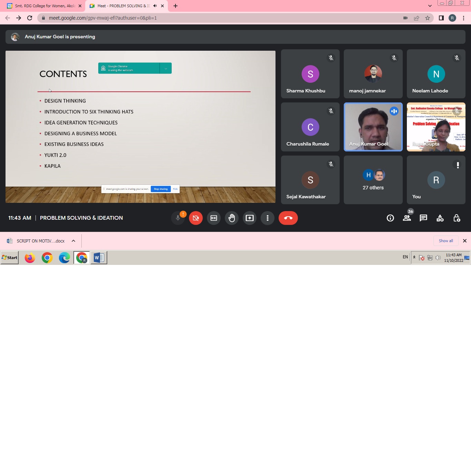
Task: Toggle the microphone button
Action: click(x=178, y=218)
